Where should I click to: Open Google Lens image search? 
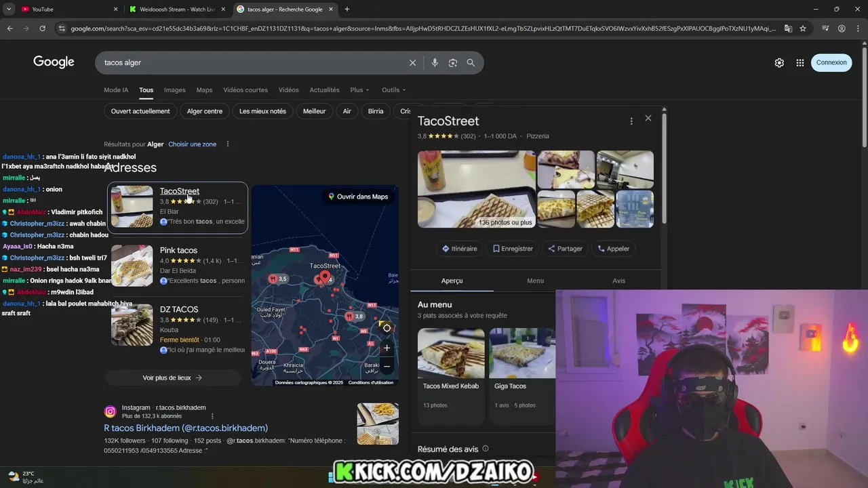[x=452, y=62]
